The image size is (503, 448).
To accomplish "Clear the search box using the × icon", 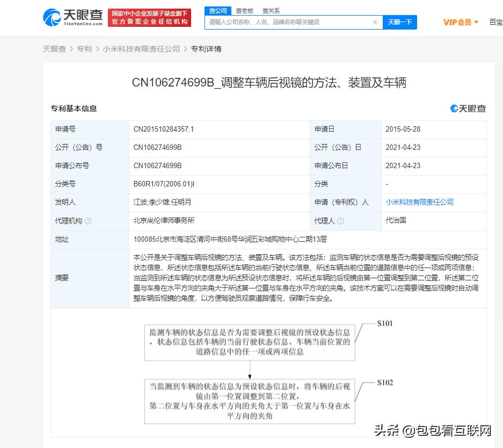I will [x=375, y=22].
